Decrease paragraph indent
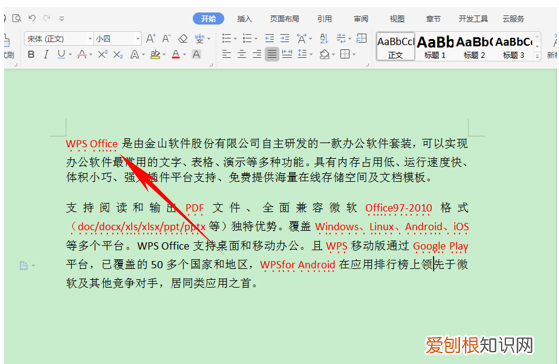The image size is (559, 364). [x=270, y=38]
